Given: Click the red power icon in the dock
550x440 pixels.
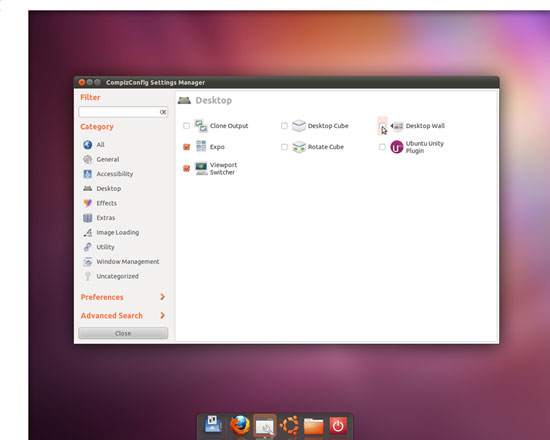Looking at the screenshot, I should [x=338, y=426].
